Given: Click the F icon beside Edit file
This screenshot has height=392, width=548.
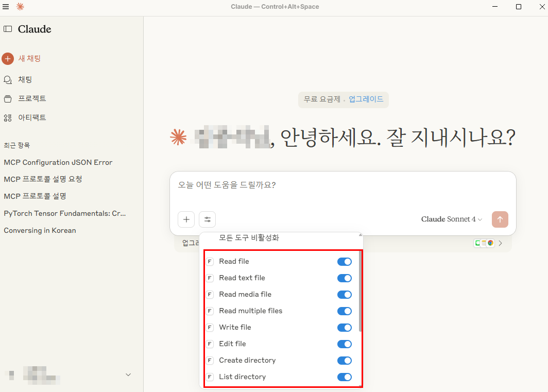Looking at the screenshot, I should click(x=210, y=344).
